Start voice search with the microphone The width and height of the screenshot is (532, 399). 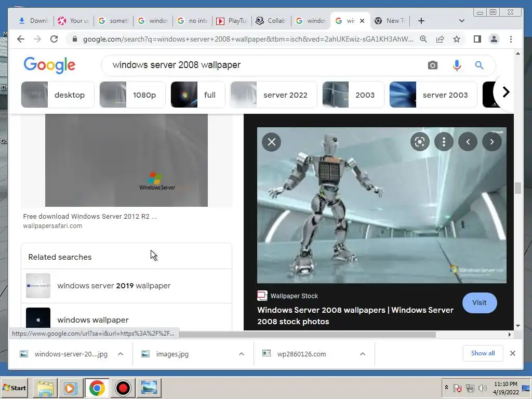pos(457,65)
